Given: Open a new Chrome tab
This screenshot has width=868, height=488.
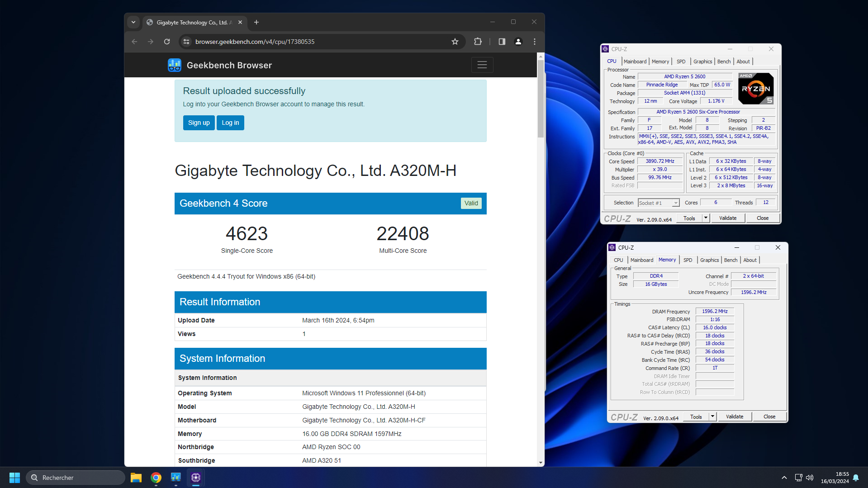Looking at the screenshot, I should [x=256, y=22].
